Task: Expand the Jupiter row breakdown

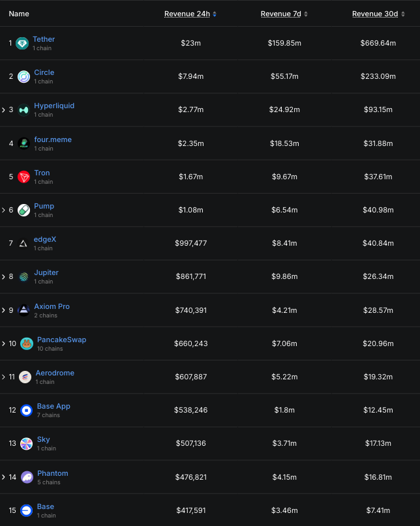Action: pyautogui.click(x=3, y=276)
